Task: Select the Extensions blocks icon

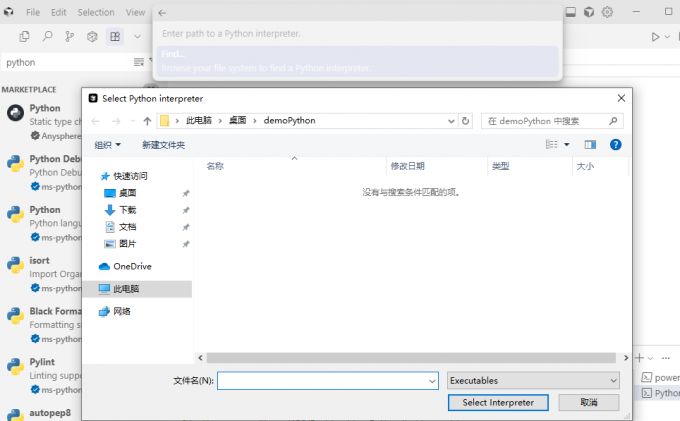Action: pos(115,36)
